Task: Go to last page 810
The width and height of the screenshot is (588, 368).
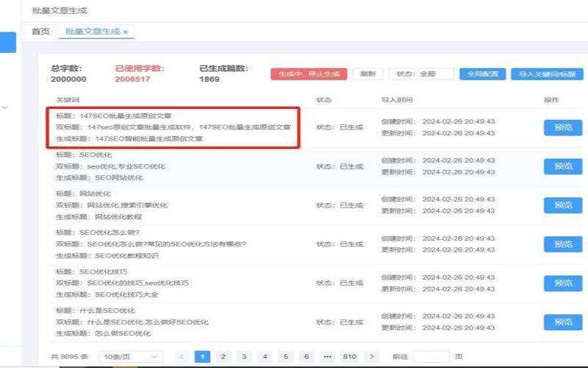Action: click(x=350, y=356)
